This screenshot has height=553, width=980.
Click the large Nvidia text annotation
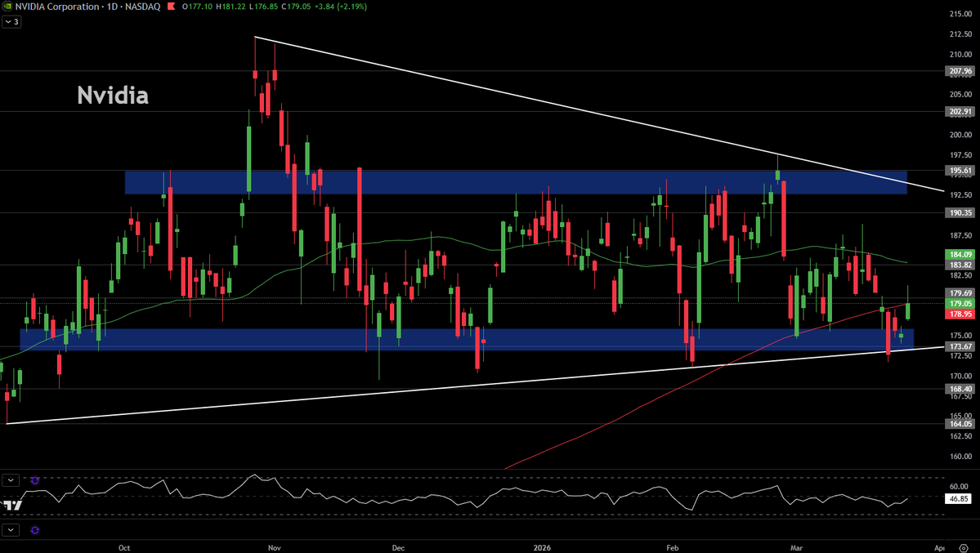[113, 96]
